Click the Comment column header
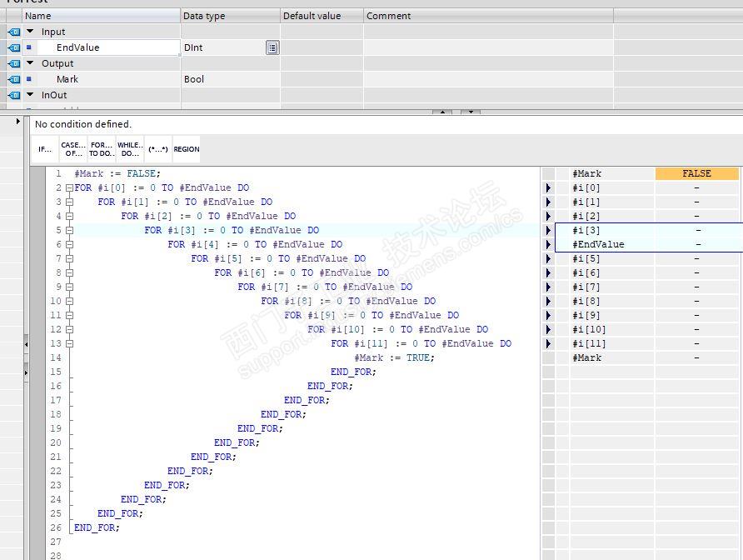Viewport: 743px width, 560px height. tap(489, 16)
